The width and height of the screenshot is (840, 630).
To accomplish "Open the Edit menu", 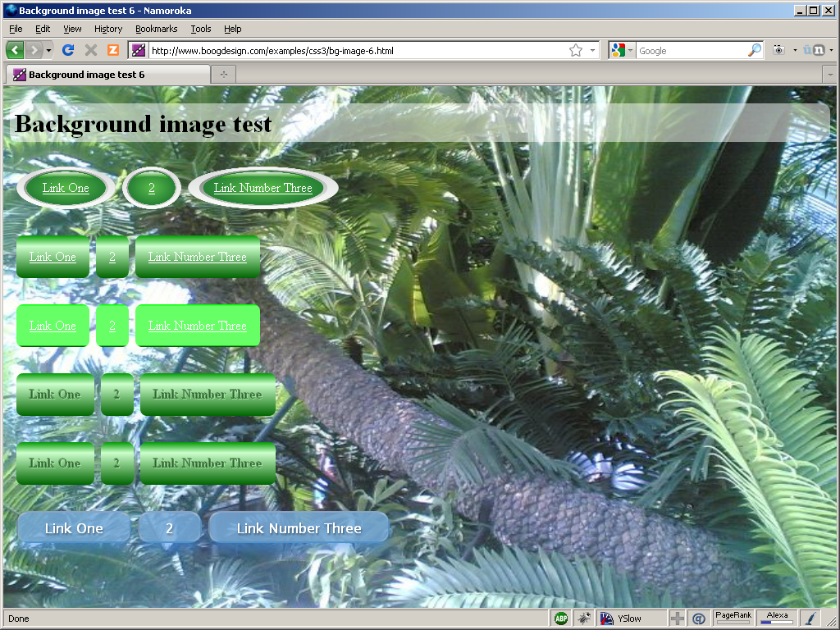I will point(43,29).
